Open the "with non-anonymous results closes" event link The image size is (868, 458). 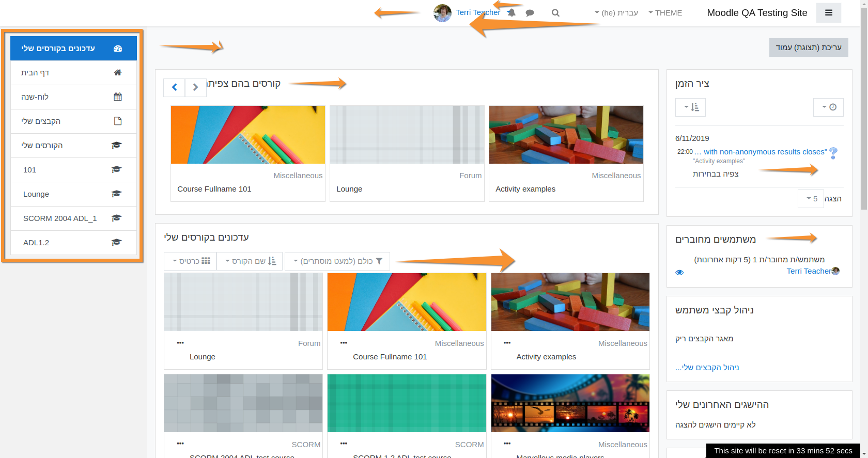(761, 152)
